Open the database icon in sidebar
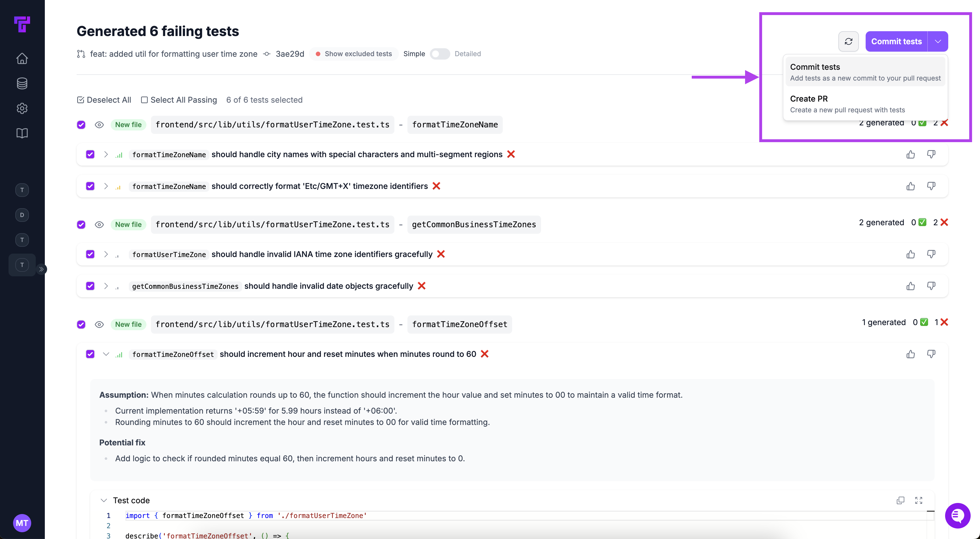This screenshot has height=539, width=980. click(x=22, y=83)
